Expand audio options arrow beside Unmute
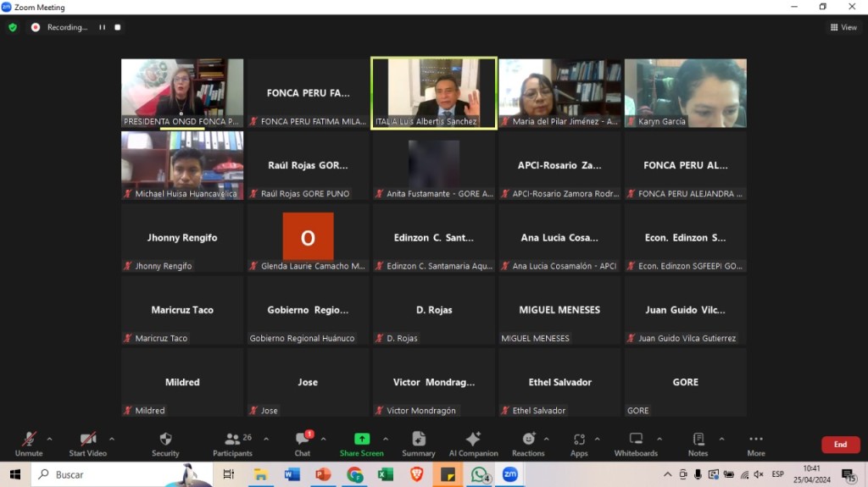 tap(49, 439)
